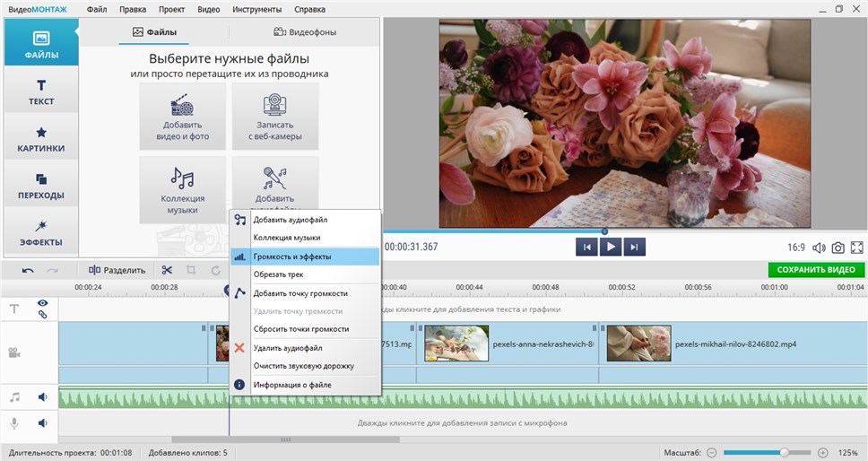Screen dimensions: 868x461
Task: Take a snapshot with camera icon
Action: click(838, 248)
